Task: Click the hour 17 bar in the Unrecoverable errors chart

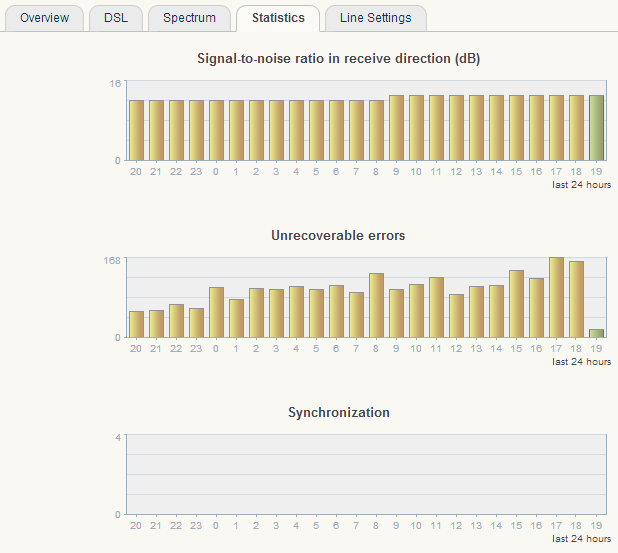Action: (x=556, y=298)
